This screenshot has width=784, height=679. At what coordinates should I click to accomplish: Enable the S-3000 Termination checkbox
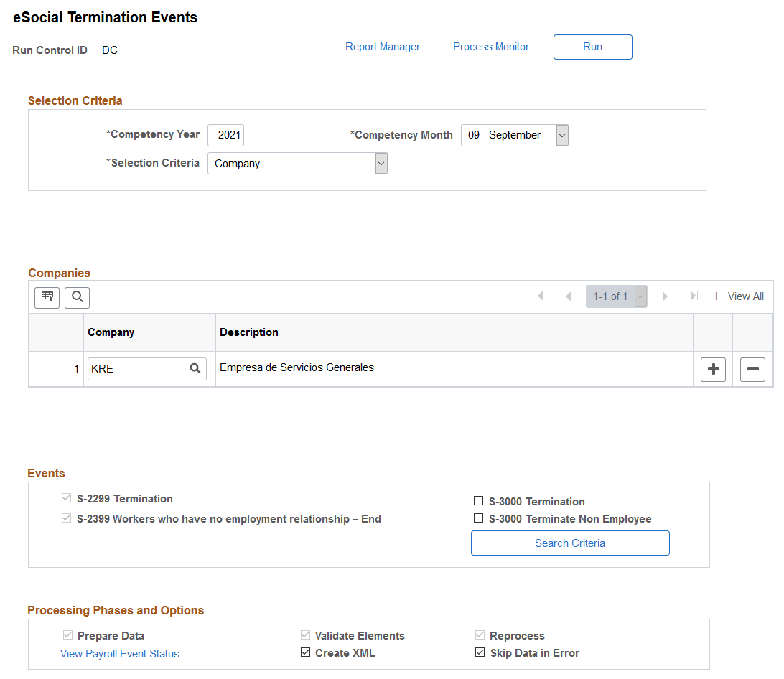478,501
